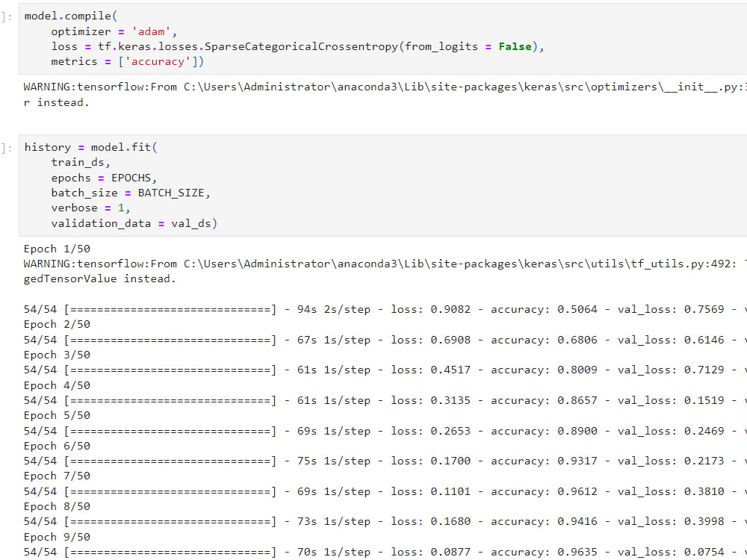Click the loss: 0.6908 value

coord(431,340)
